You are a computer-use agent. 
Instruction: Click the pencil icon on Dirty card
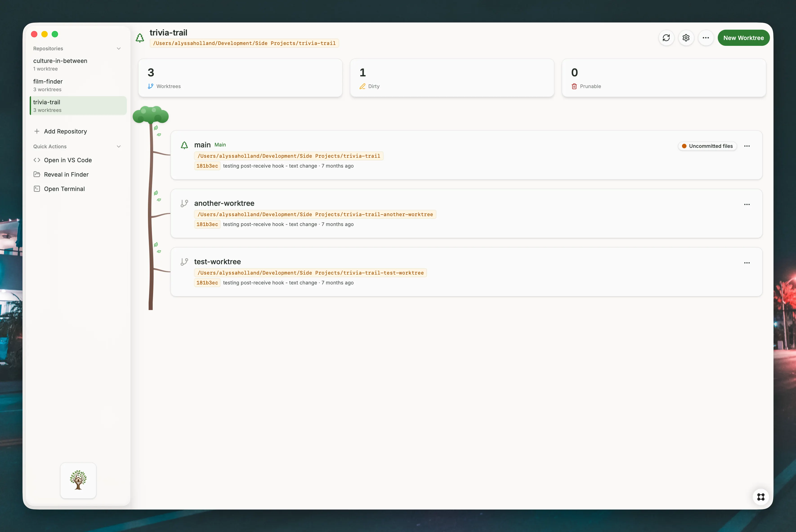362,86
